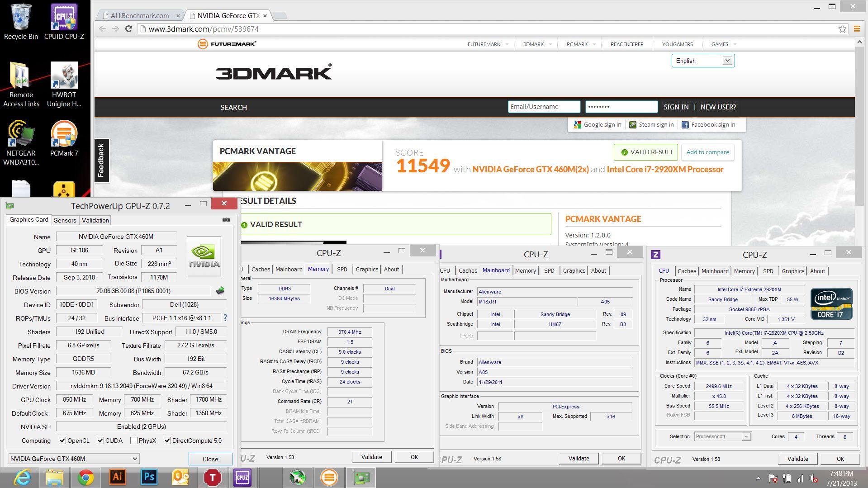Click the volume icon in system tray
Screen dimensions: 868x488
[813, 478]
